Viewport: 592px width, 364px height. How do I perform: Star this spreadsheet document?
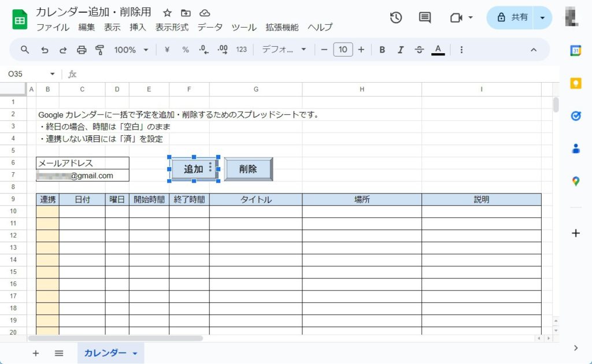tap(167, 13)
